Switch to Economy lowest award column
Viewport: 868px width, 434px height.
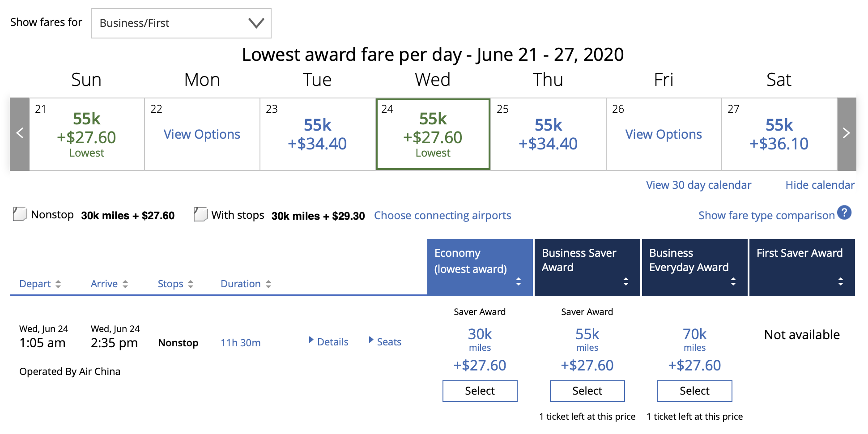(480, 268)
